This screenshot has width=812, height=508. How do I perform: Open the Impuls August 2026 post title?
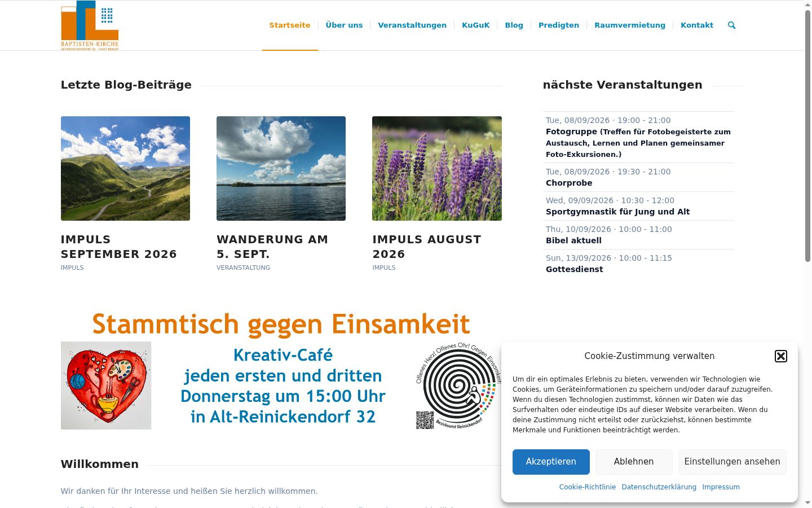pos(427,247)
